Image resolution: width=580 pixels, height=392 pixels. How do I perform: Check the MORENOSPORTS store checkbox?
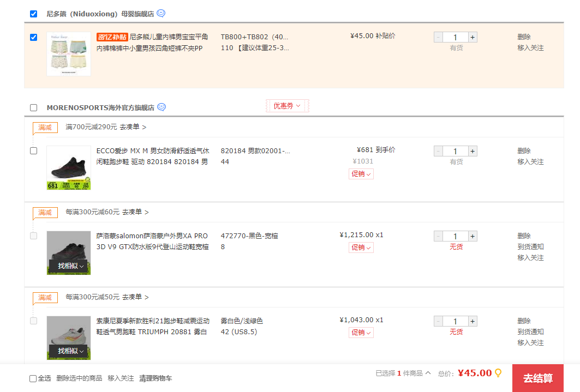pos(34,107)
